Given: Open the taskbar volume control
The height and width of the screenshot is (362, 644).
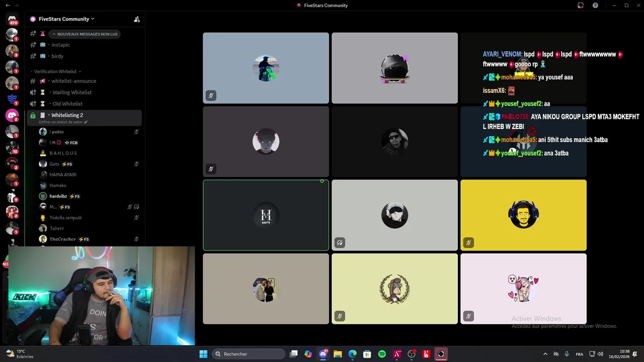Looking at the screenshot, I should (600, 354).
